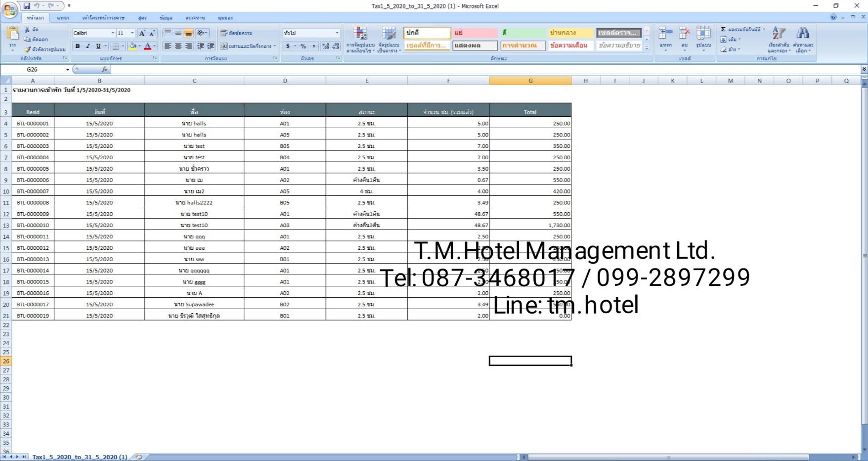Toggle italic formatting
Image resolution: width=868 pixels, height=461 pixels.
87,46
